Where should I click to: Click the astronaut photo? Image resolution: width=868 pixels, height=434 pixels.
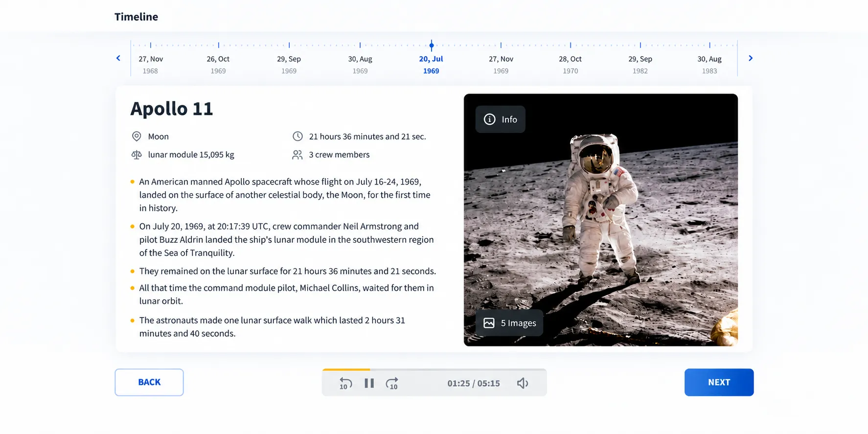601,220
